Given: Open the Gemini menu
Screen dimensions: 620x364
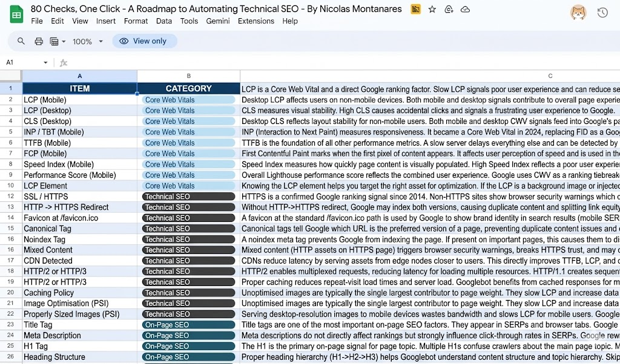Looking at the screenshot, I should coord(218,21).
